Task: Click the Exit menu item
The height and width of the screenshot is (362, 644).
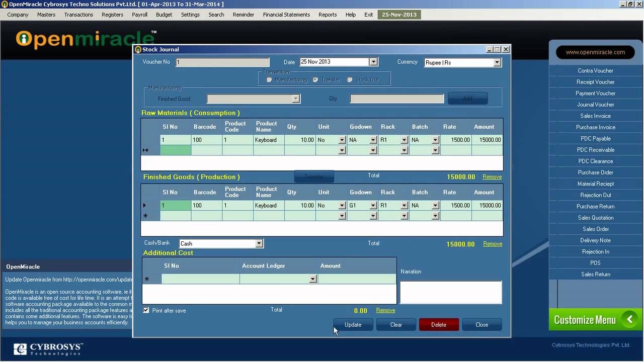Action: tap(369, 15)
